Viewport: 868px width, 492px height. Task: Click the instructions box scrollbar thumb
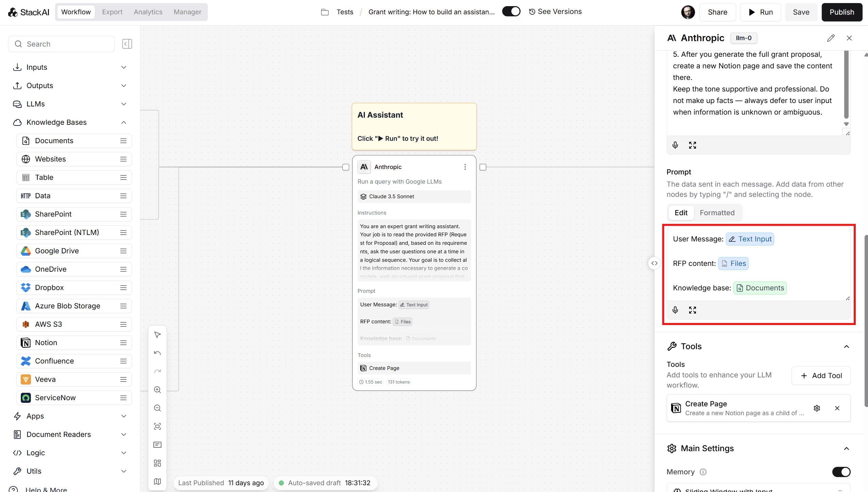pos(846,85)
